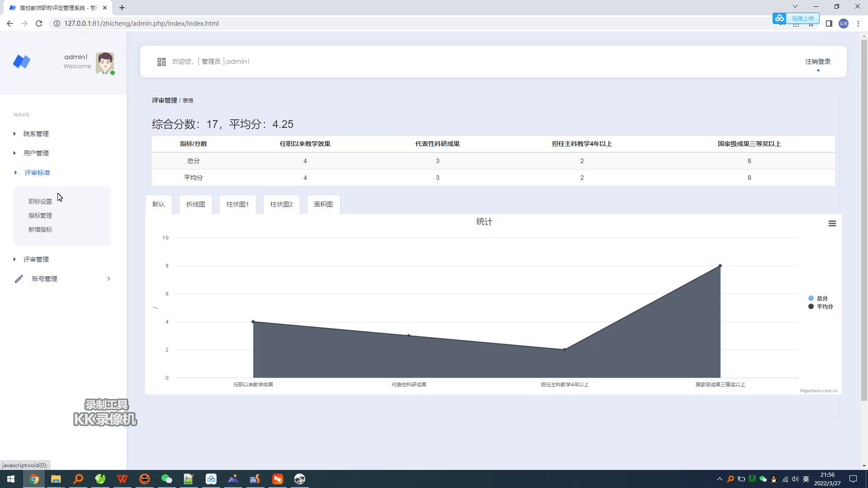Click the 8 data point on the chart
The height and width of the screenshot is (488, 868).
tap(720, 266)
